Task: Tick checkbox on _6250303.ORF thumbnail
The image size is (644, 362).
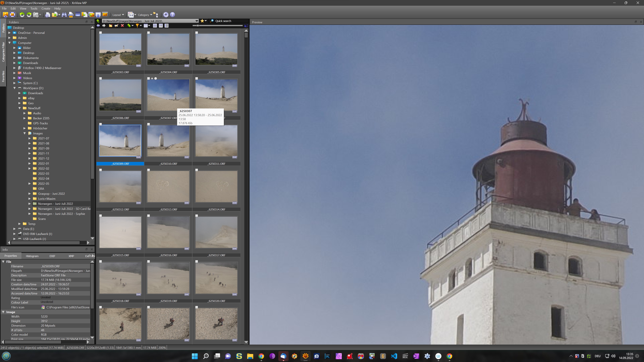Action: point(100,33)
